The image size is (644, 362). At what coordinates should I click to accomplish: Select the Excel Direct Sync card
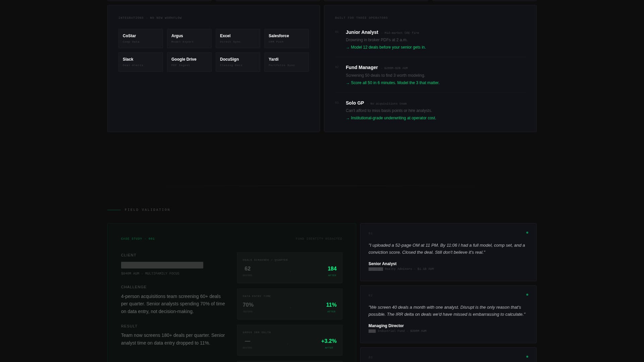tap(238, 39)
